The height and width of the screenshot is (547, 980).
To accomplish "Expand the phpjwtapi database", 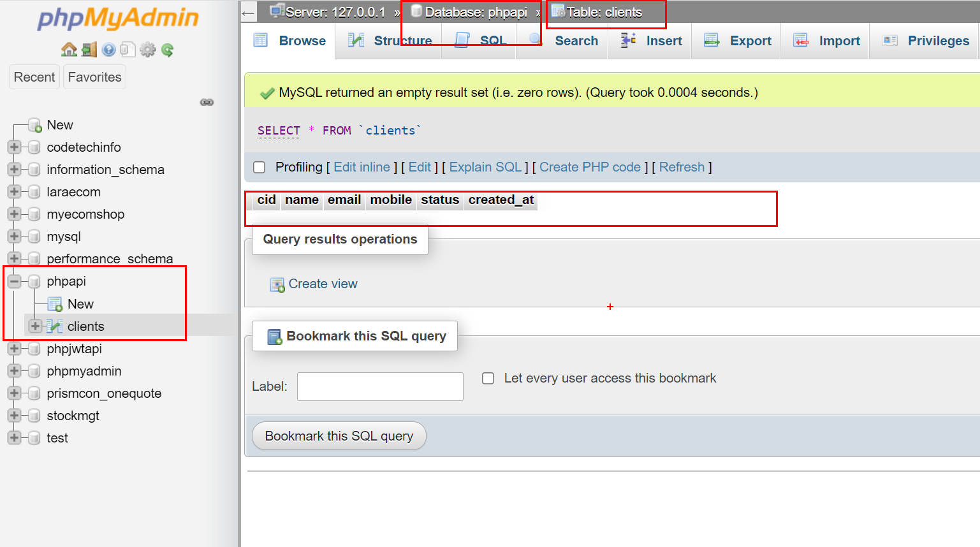I will coord(14,349).
